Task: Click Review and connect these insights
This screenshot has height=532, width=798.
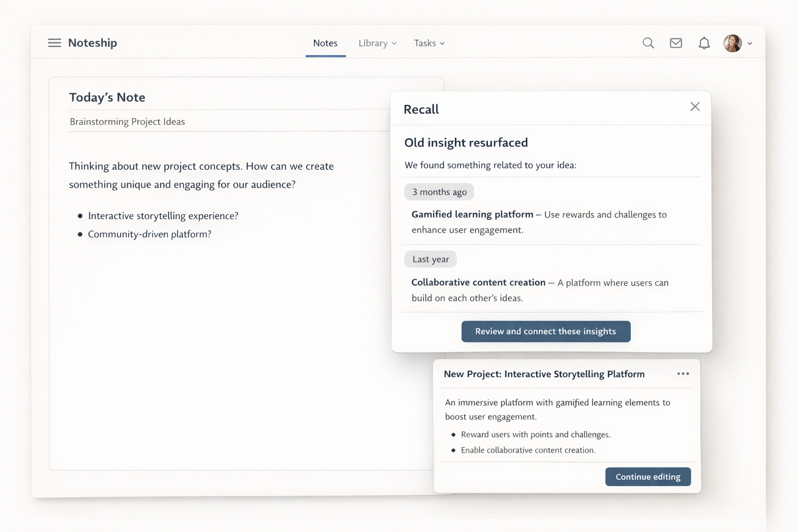Action: tap(546, 331)
